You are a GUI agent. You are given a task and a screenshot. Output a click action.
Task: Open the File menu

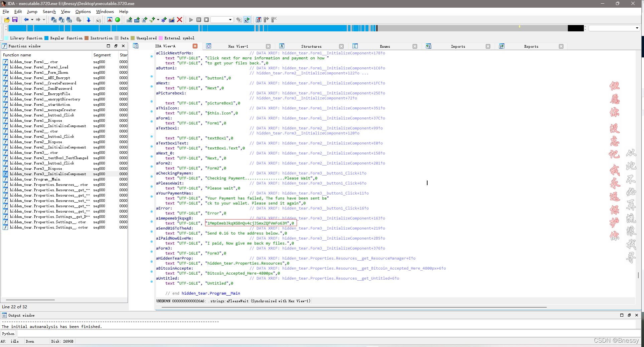tap(6, 11)
